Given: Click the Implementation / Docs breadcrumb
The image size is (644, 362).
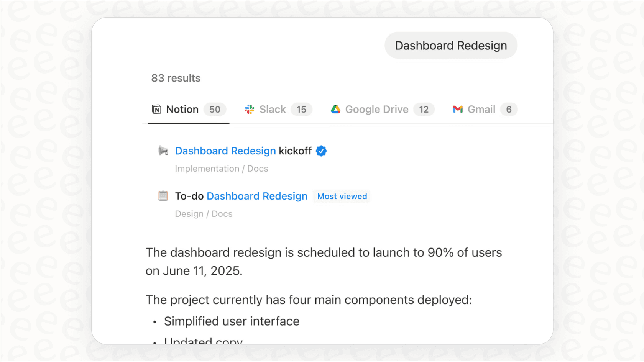Looking at the screenshot, I should pos(222,169).
